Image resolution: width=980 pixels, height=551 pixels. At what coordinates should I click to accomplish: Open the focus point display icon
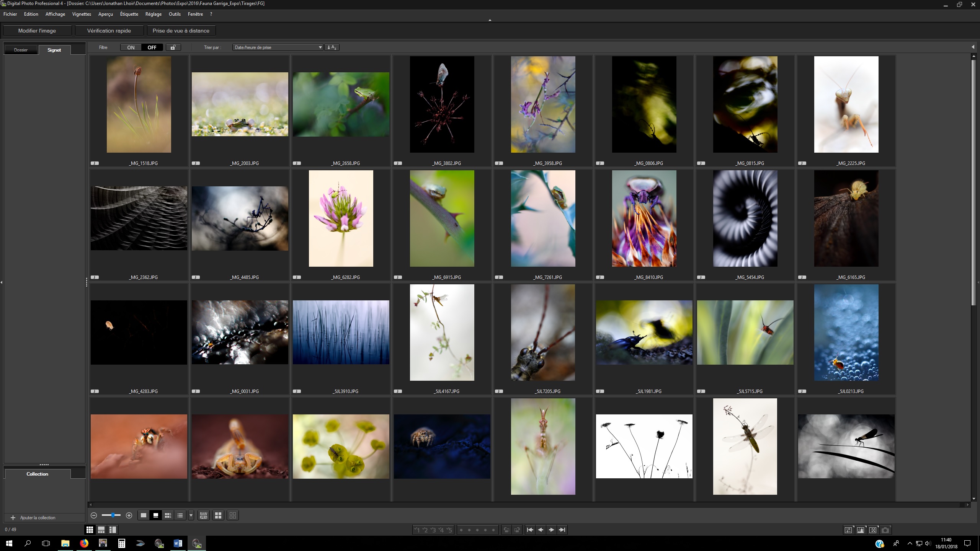[873, 530]
